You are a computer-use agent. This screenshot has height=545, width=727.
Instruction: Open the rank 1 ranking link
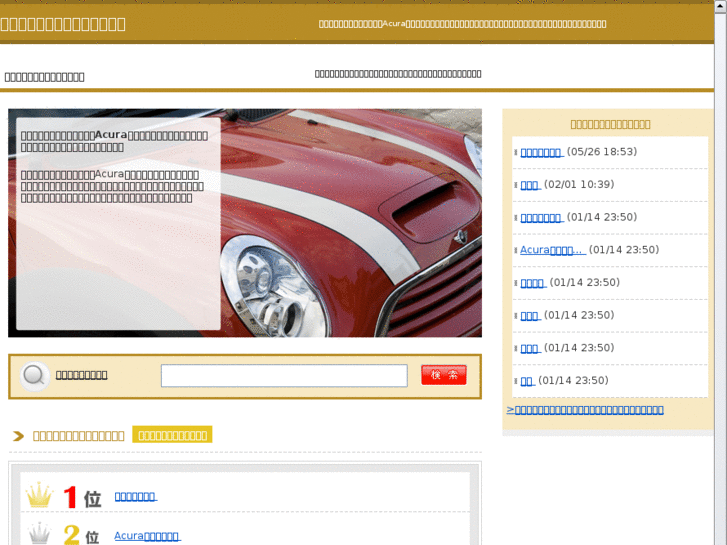point(135,496)
